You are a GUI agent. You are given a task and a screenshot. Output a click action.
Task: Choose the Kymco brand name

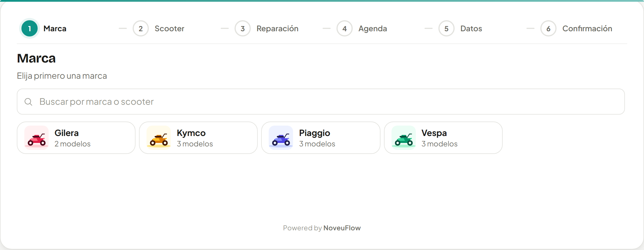click(x=191, y=133)
